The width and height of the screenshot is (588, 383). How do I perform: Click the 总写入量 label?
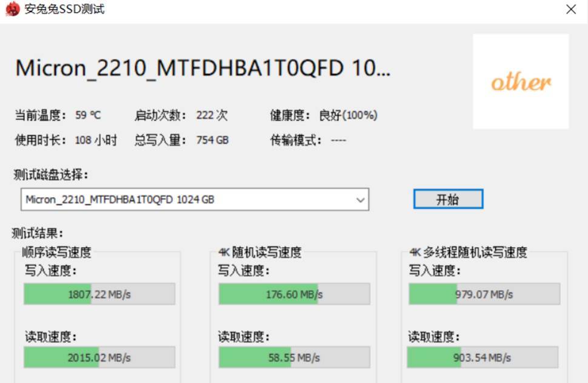tap(161, 140)
